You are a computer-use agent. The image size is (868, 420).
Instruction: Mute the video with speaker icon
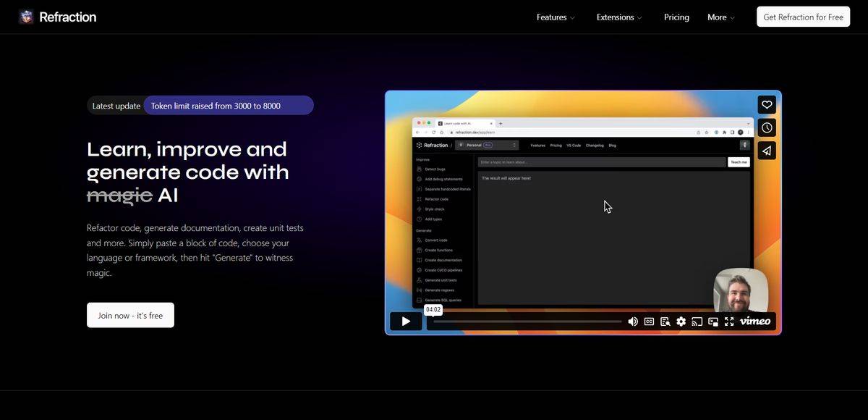coord(633,322)
